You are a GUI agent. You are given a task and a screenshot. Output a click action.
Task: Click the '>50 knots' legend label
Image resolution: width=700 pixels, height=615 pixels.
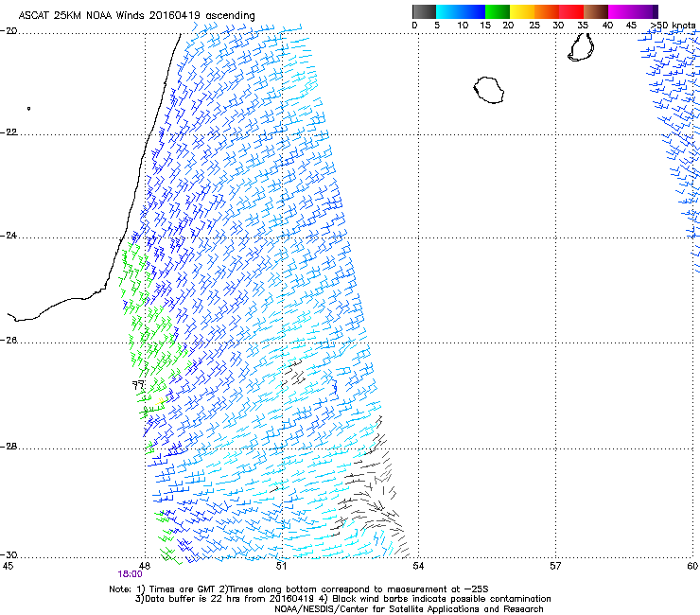[x=673, y=26]
